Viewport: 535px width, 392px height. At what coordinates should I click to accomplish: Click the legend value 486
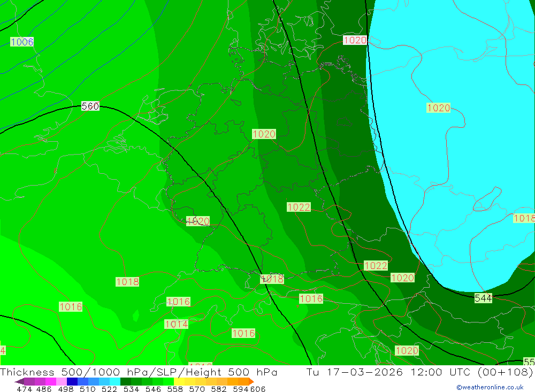click(x=44, y=389)
